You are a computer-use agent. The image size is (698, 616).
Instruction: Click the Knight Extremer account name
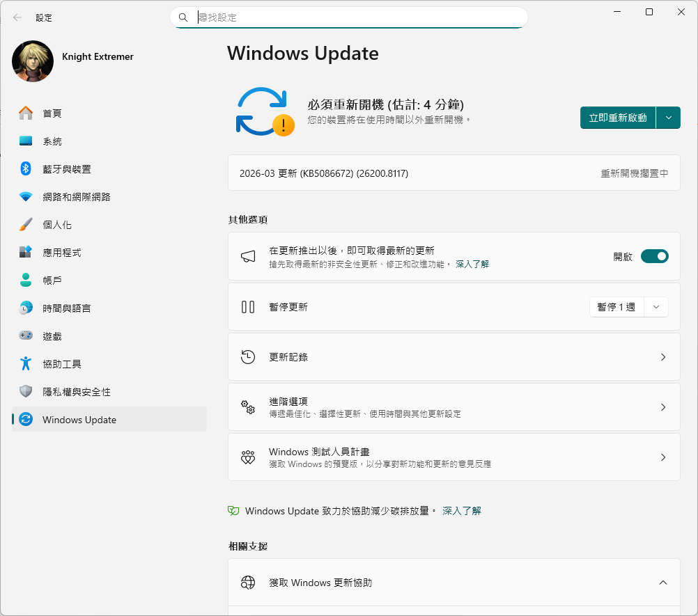tap(98, 56)
